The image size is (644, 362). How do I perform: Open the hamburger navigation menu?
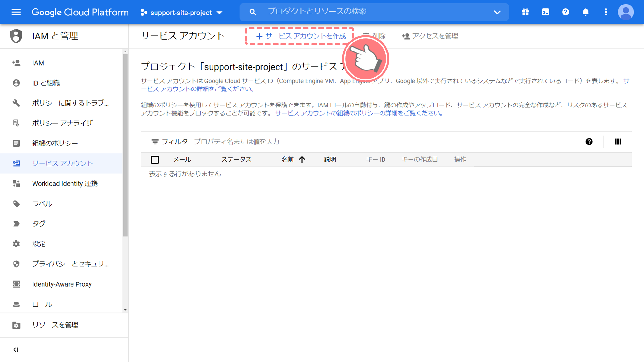[x=16, y=12]
